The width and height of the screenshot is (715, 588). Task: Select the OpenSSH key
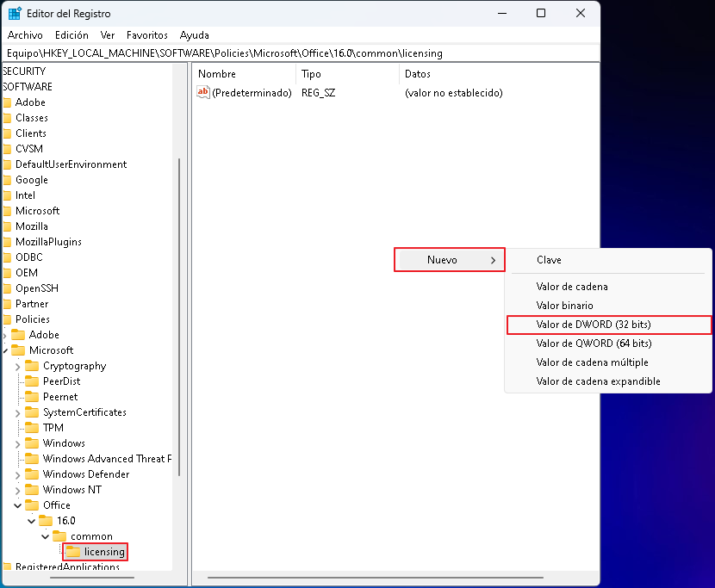pos(37,288)
